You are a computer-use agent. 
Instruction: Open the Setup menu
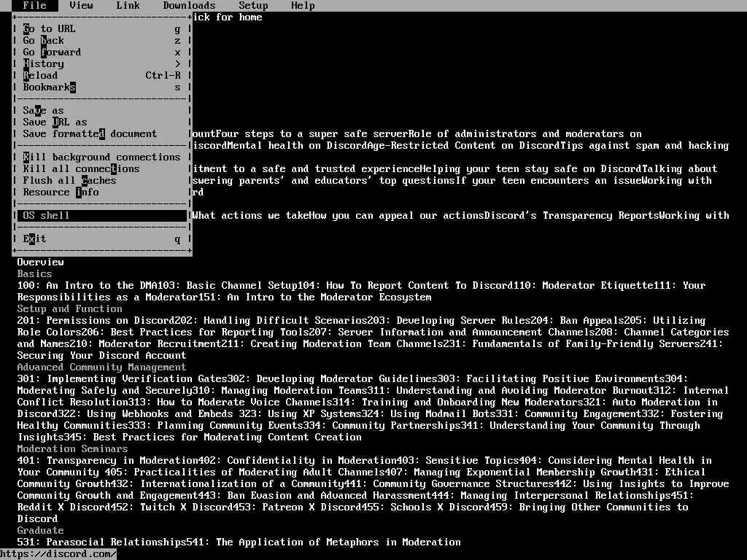pyautogui.click(x=253, y=6)
